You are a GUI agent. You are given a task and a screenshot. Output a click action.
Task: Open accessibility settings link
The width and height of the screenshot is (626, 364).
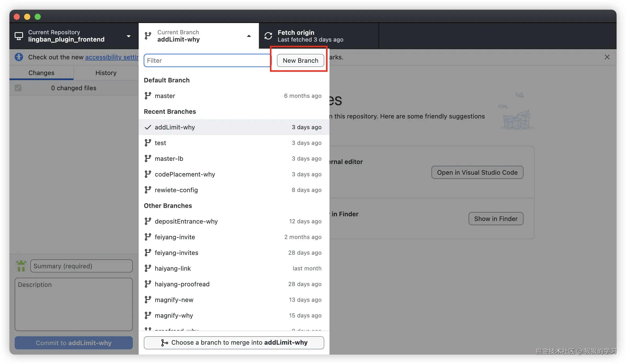(x=112, y=57)
